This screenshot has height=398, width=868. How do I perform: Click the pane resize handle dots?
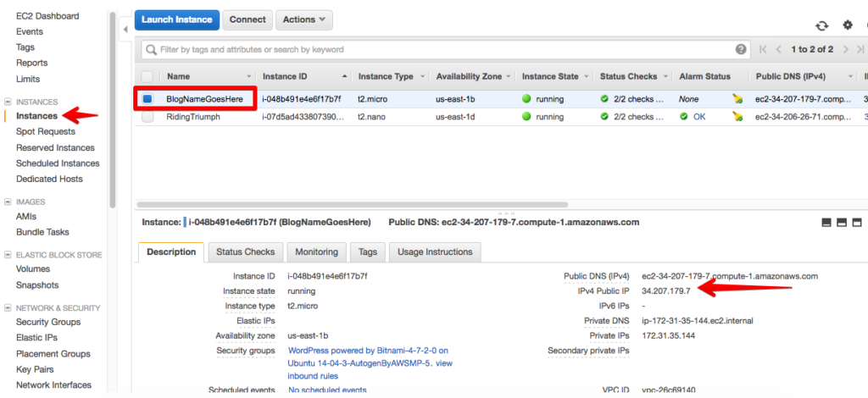(507, 213)
